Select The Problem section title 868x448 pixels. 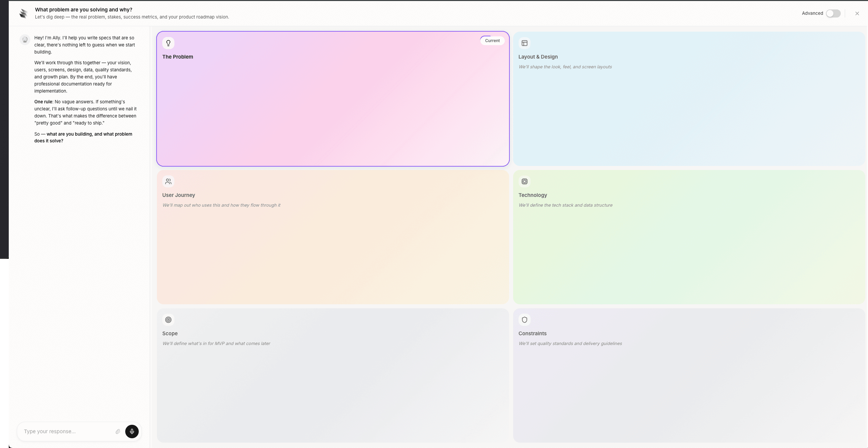click(177, 57)
